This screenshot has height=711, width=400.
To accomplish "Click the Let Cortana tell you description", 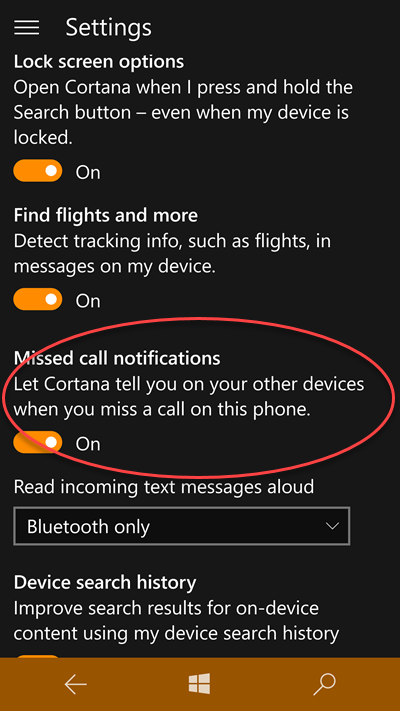I will tap(189, 397).
